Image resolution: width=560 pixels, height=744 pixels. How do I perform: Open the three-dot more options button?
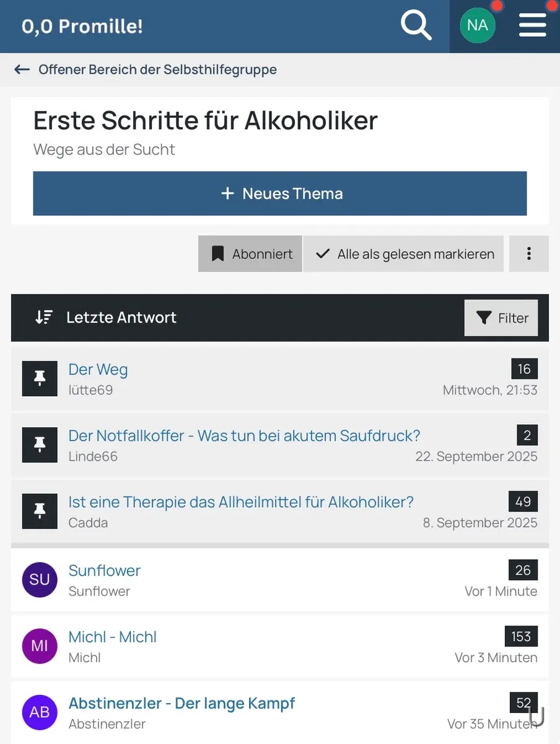529,254
